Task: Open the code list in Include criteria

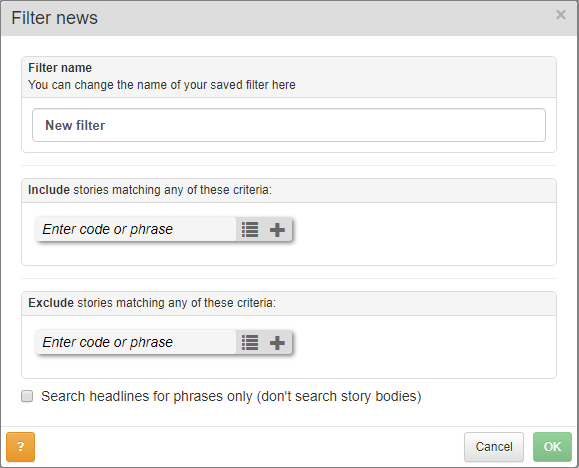Action: click(x=250, y=229)
